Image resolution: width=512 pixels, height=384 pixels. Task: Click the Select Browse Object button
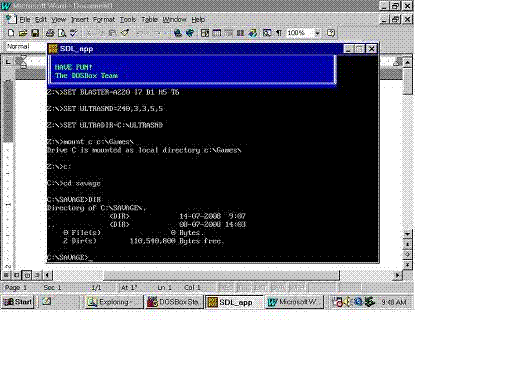pos(407,254)
